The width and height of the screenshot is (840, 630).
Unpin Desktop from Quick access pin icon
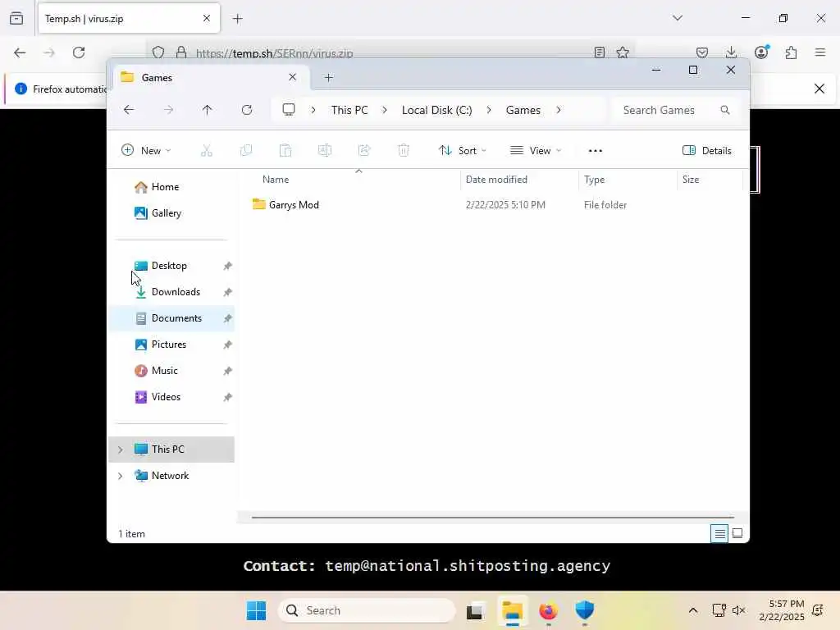coord(228,266)
